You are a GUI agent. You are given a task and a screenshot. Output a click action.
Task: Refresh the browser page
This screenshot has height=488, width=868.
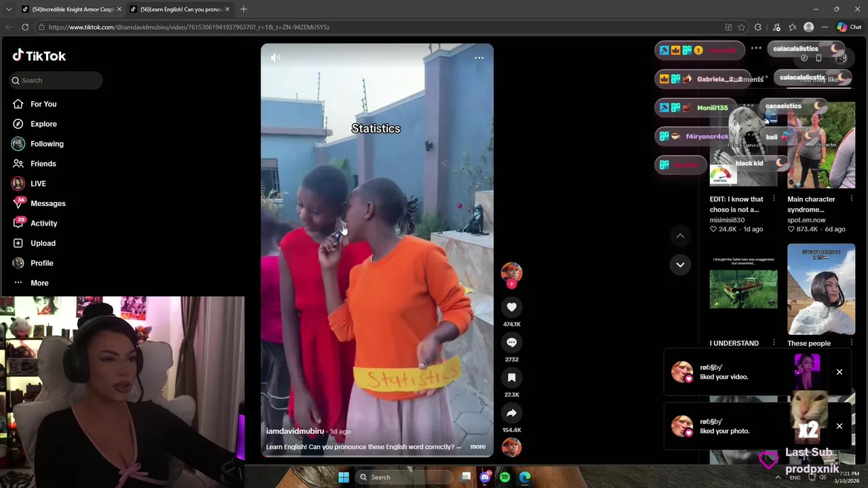tap(25, 27)
